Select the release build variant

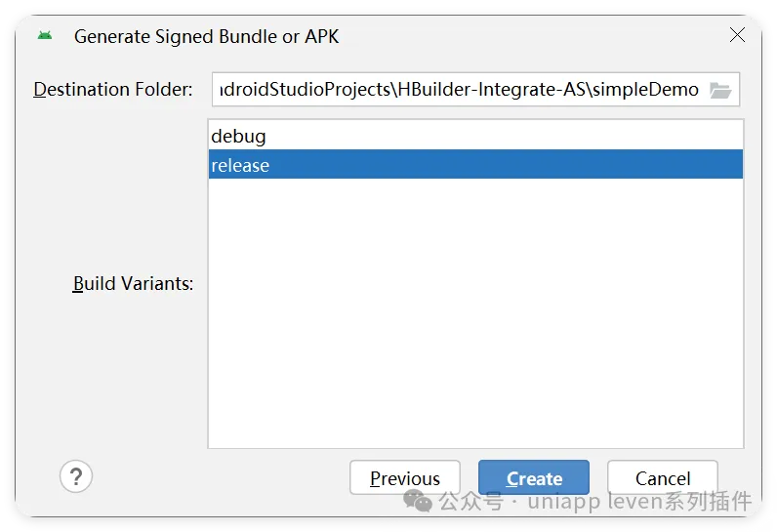[475, 164]
